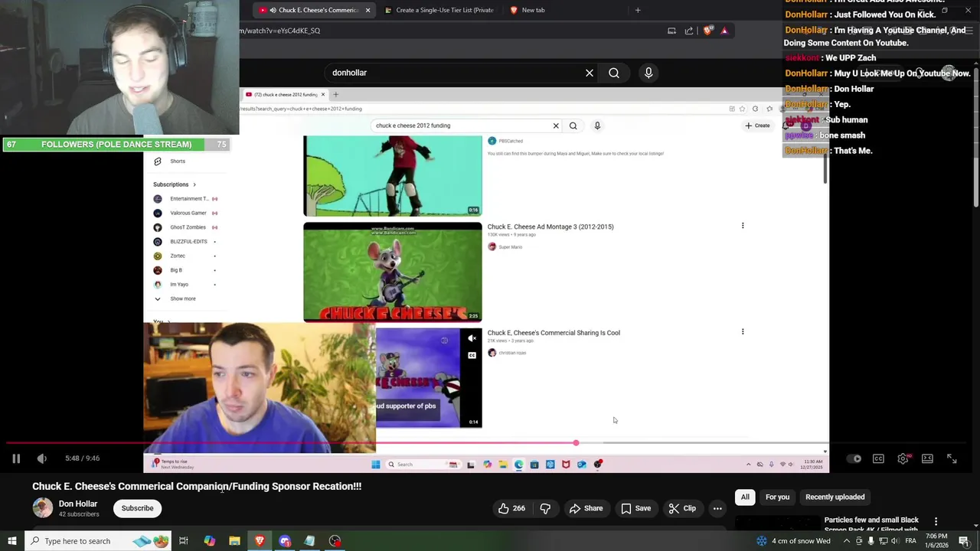This screenshot has height=551, width=980.
Task: Open Don Hollar channel name link
Action: coord(78,504)
